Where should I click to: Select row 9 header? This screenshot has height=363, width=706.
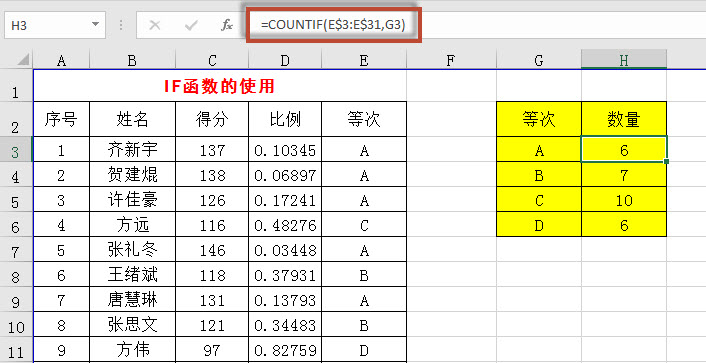tap(16, 299)
